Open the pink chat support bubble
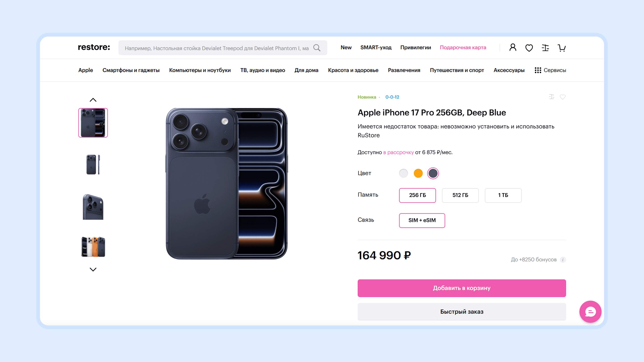The width and height of the screenshot is (644, 362). tap(590, 311)
